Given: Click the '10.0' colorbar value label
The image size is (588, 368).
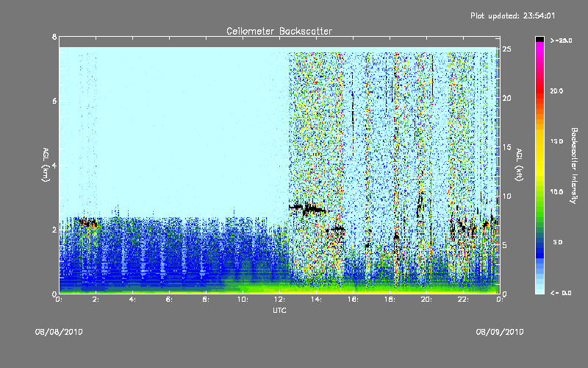Looking at the screenshot, I should point(557,192).
